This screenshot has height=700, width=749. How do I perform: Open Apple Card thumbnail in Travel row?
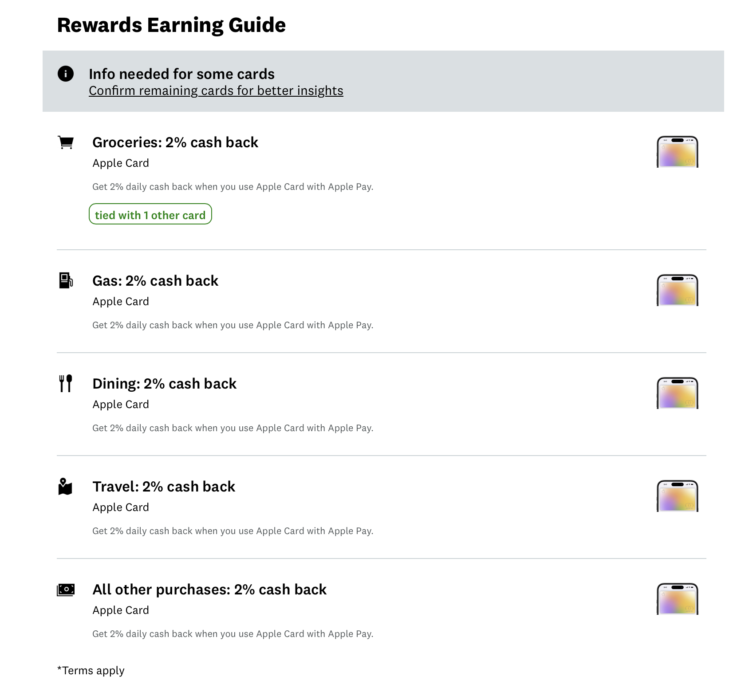(x=677, y=496)
